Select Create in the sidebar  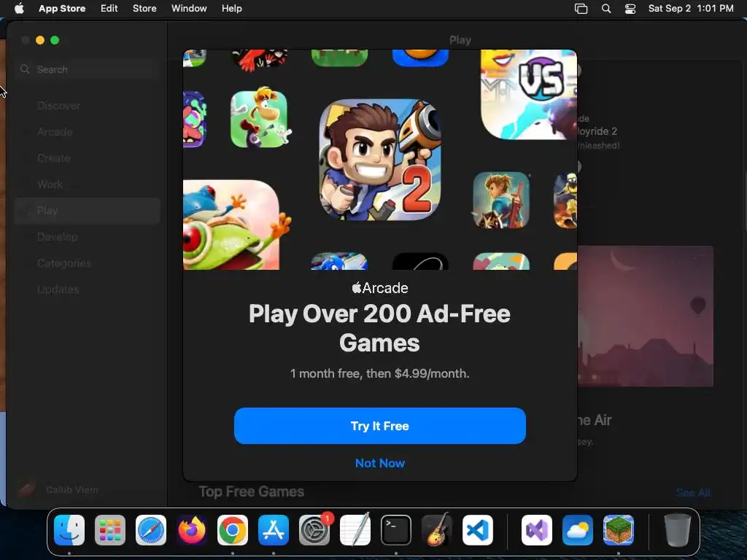[88, 158]
